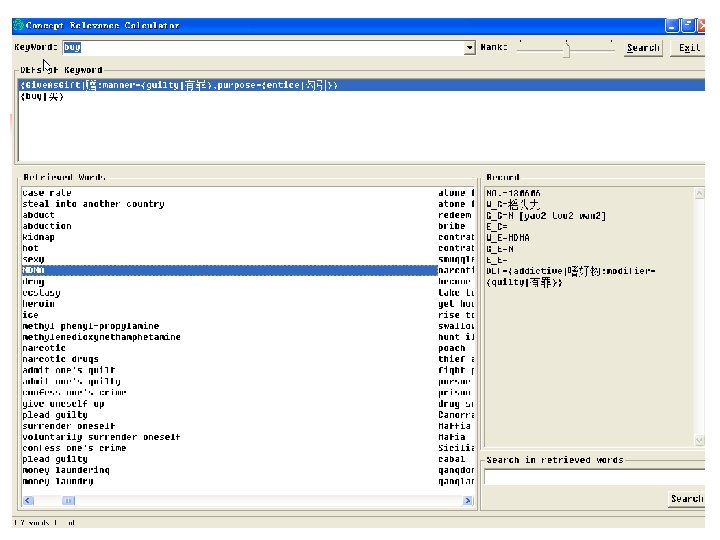The height and width of the screenshot is (540, 720).
Task: Select the {buy} definition entry
Action: tap(42, 97)
